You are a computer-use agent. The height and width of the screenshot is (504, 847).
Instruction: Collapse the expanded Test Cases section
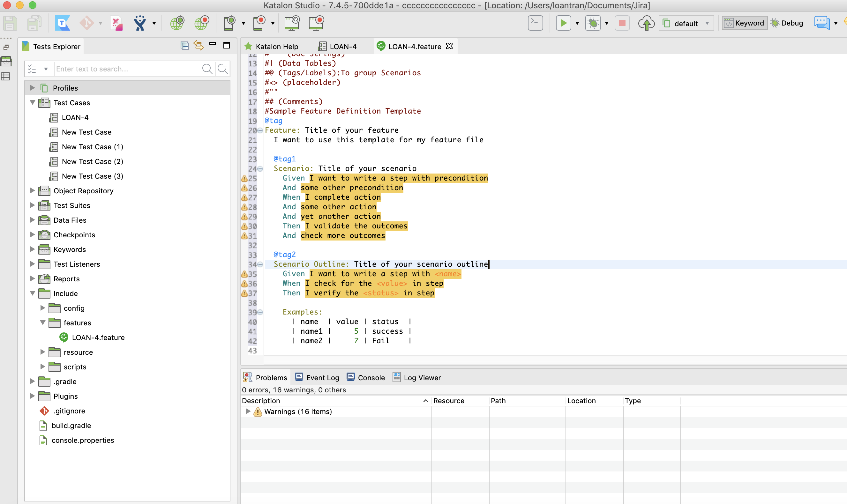[32, 103]
